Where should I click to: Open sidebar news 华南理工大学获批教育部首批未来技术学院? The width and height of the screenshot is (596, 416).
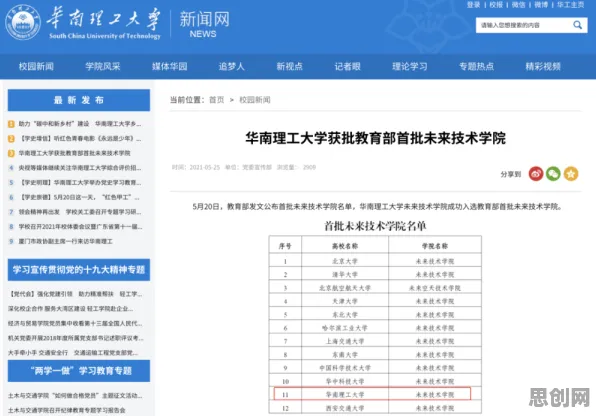coord(74,153)
